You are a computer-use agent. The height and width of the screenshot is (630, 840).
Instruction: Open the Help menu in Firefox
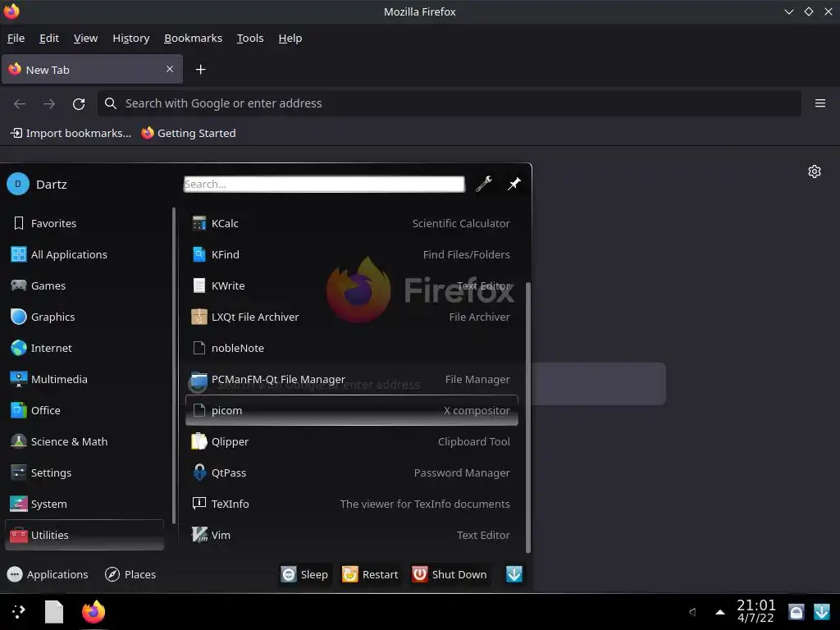click(x=290, y=38)
